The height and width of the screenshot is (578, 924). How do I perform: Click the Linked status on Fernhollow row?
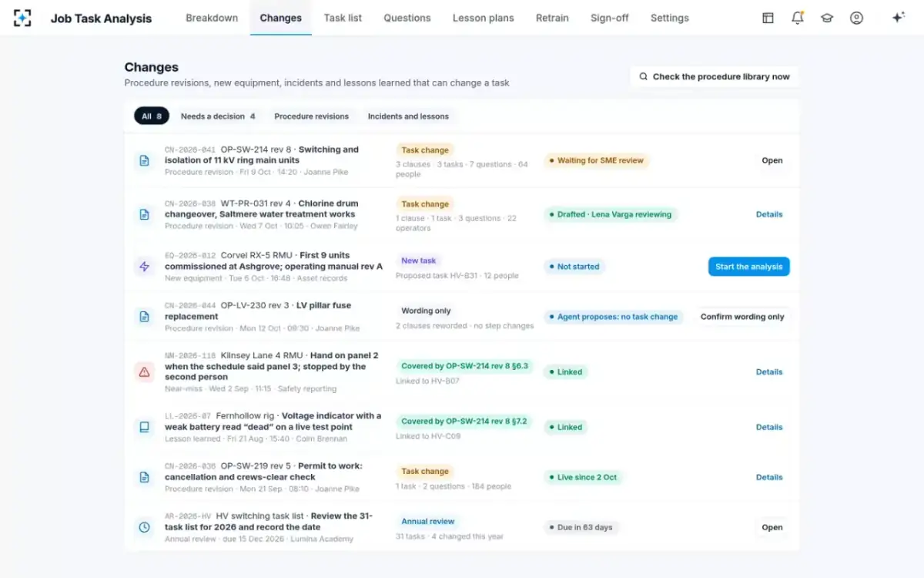[x=566, y=427]
